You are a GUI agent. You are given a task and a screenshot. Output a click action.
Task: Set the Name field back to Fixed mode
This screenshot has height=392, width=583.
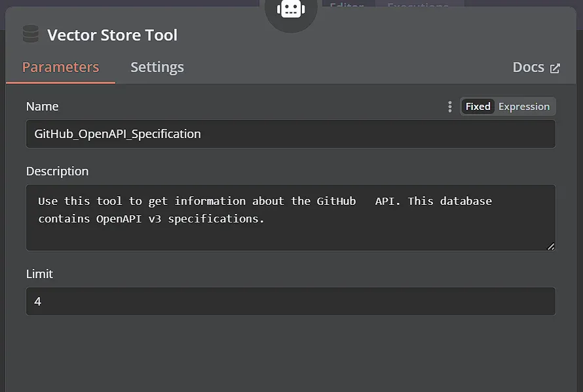point(478,106)
